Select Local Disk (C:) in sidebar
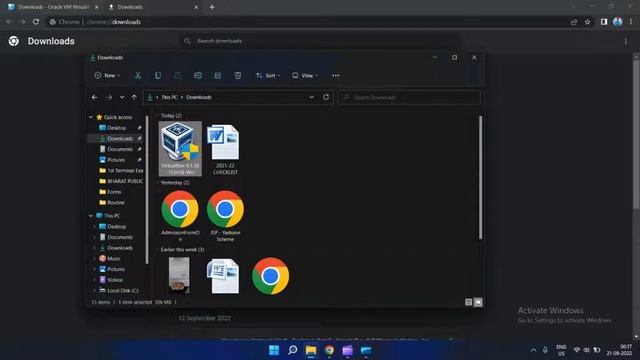Image resolution: width=640 pixels, height=360 pixels. coord(122,290)
